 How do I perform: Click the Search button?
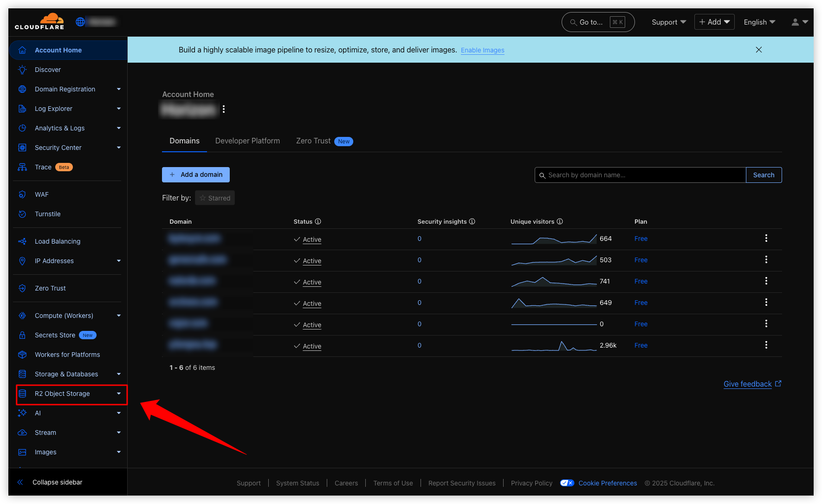[764, 175]
